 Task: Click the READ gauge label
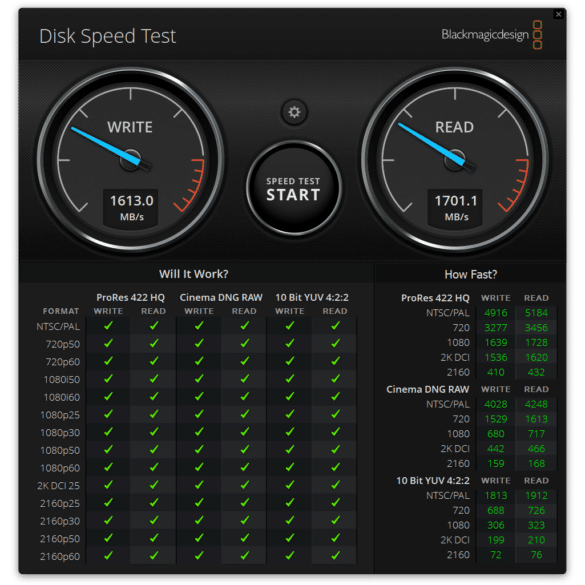[454, 127]
